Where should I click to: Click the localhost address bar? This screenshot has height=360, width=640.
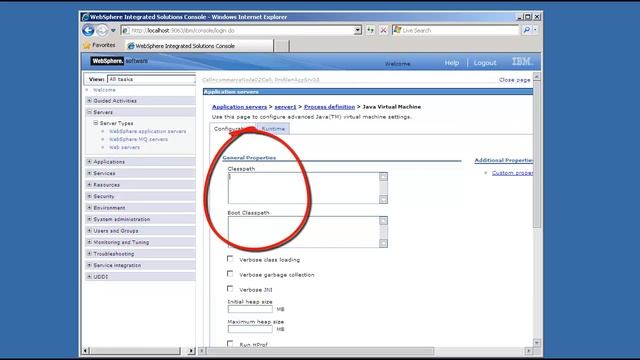[241, 31]
